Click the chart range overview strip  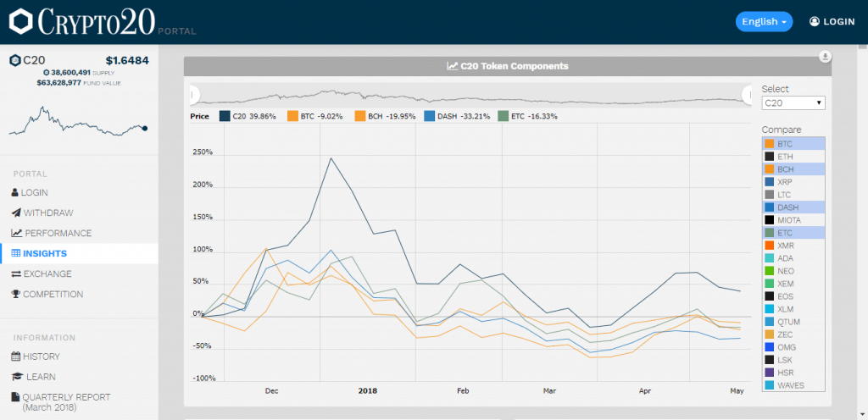click(470, 95)
